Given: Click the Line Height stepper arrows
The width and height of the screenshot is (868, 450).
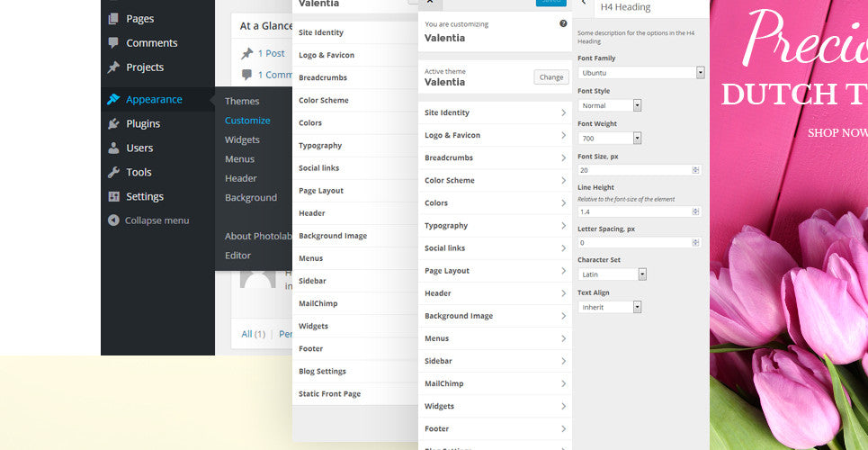Looking at the screenshot, I should tap(695, 211).
